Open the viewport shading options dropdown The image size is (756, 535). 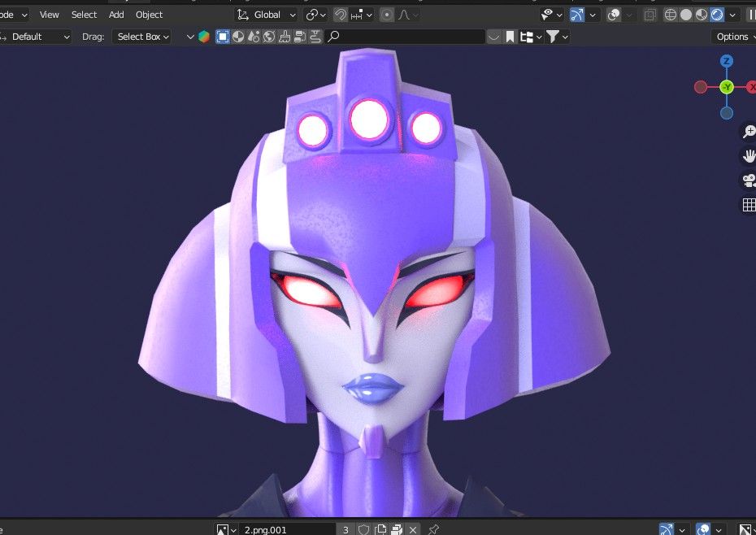732,15
